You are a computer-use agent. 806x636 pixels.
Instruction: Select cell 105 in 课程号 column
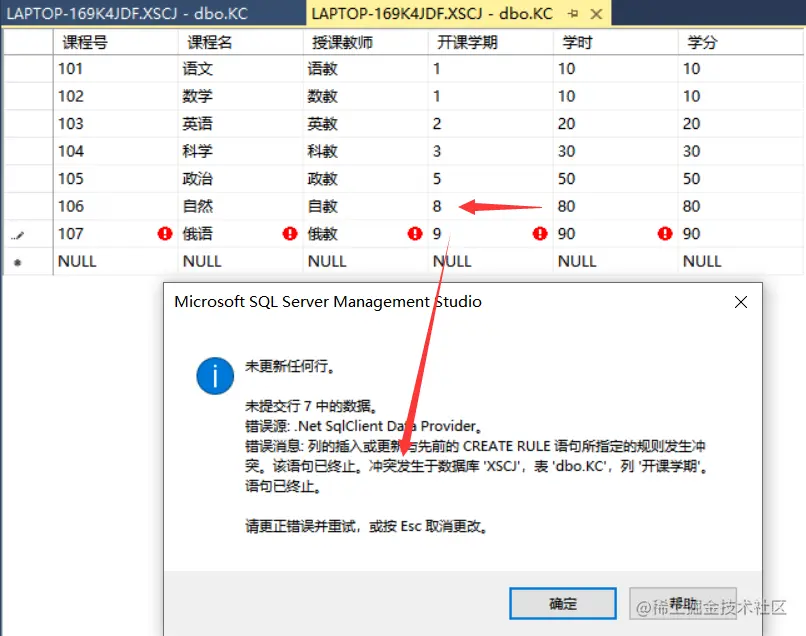pos(116,179)
